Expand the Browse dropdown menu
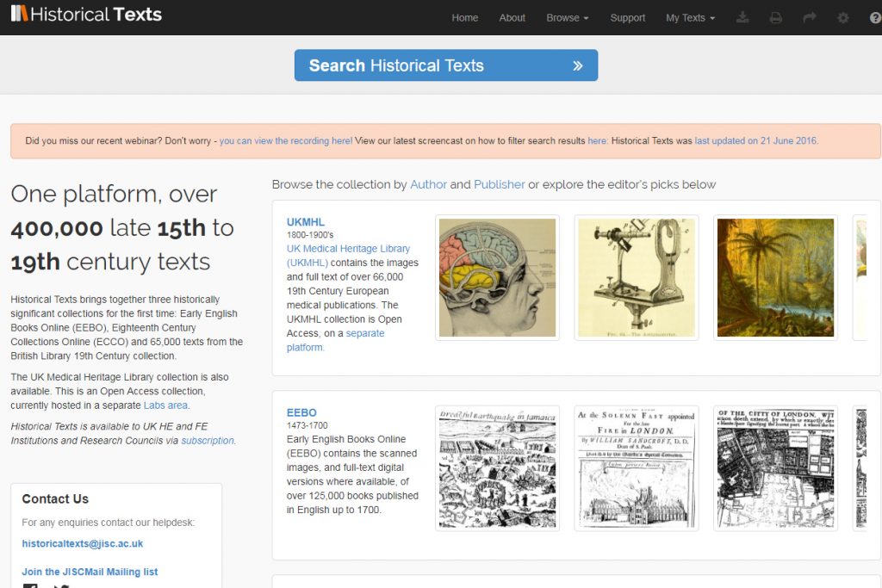Image resolution: width=882 pixels, height=588 pixels. point(567,18)
